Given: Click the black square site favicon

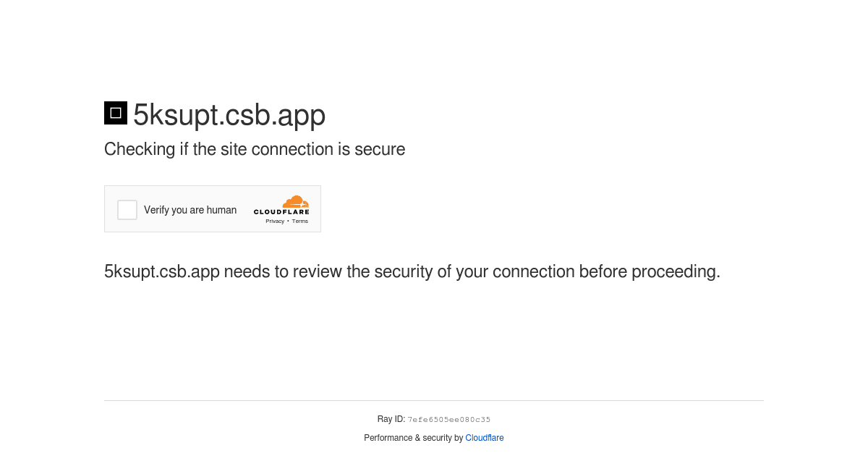Looking at the screenshot, I should [116, 113].
